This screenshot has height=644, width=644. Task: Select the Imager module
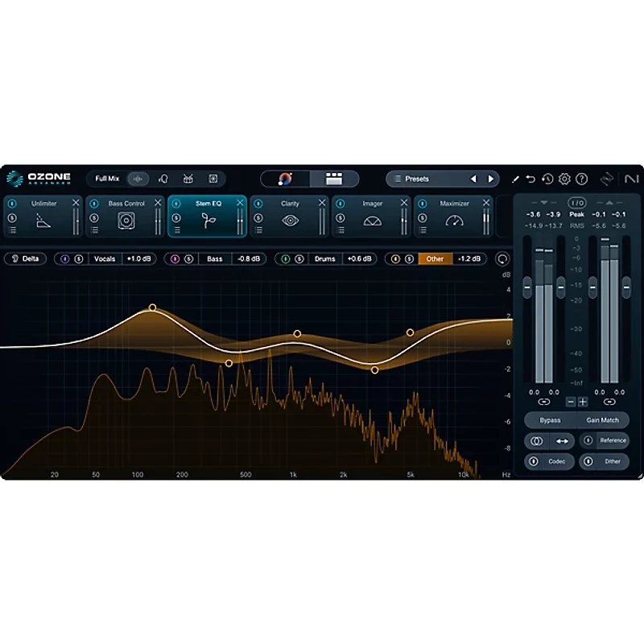(373, 204)
